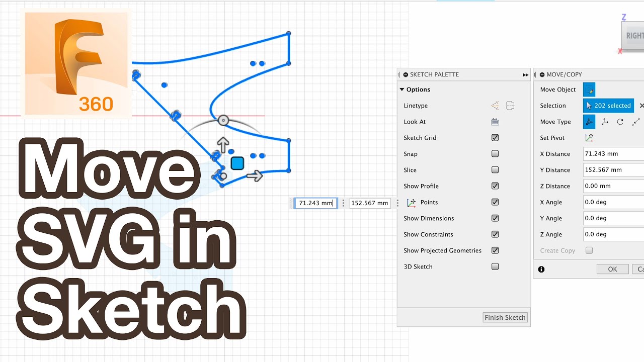Collapse the Sketch Palette minus icon
Screen dimensions: 644x362
[x=406, y=74]
